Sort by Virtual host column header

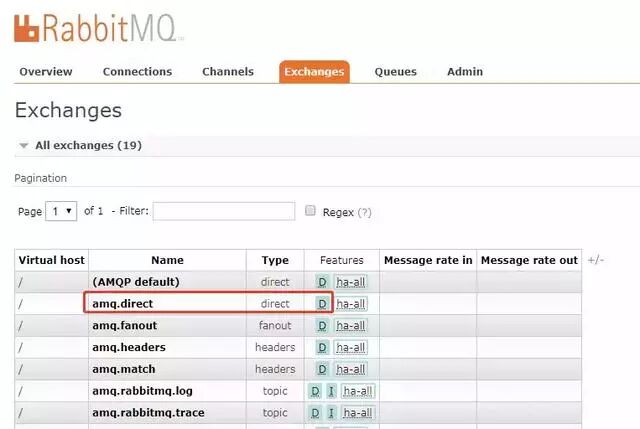(x=51, y=260)
